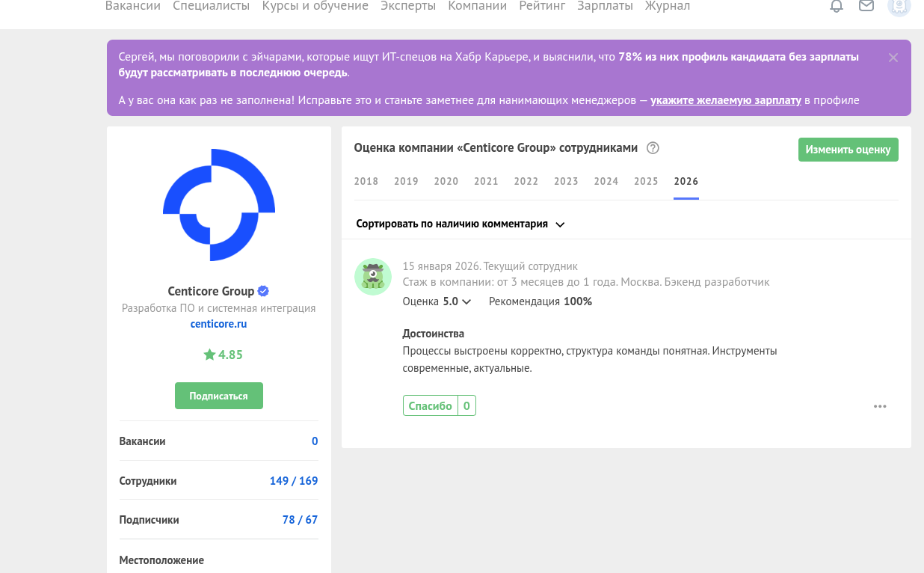The image size is (924, 573).
Task: Follow the укажите желаемую зарплату link
Action: click(x=726, y=100)
